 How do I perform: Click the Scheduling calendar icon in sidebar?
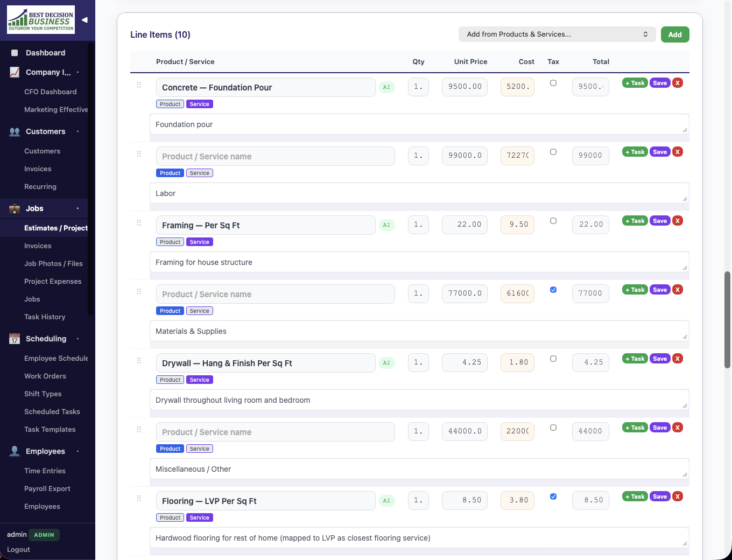[13, 339]
